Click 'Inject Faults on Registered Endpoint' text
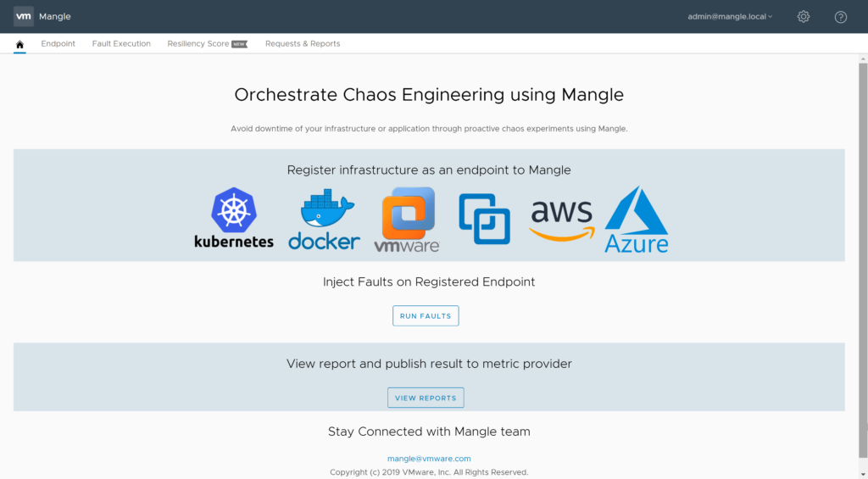Image resolution: width=868 pixels, height=479 pixels. pos(429,281)
